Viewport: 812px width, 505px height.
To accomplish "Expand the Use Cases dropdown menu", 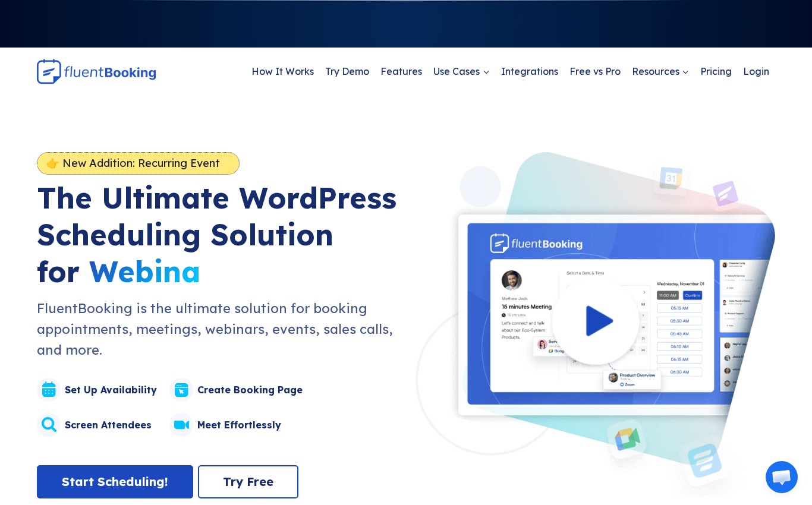I will 461,71.
